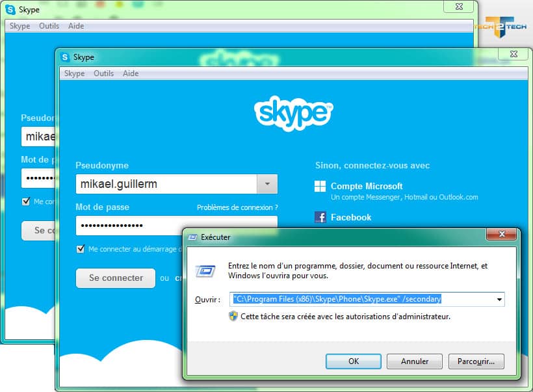The width and height of the screenshot is (533, 392).
Task: Click the Facebook icon
Action: 320,217
